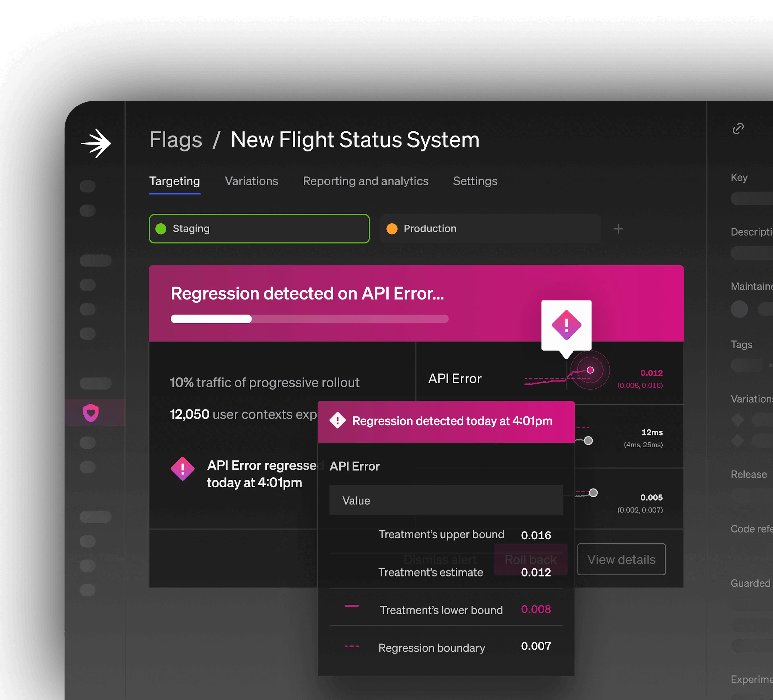The height and width of the screenshot is (700, 773).
Task: Click the 12ms latency chart point
Action: [588, 441]
